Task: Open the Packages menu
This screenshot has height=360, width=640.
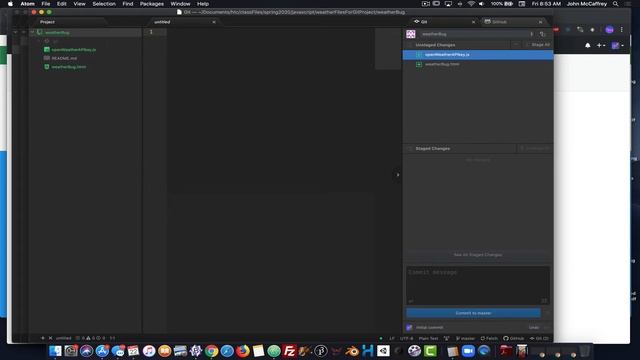Action: (151, 4)
